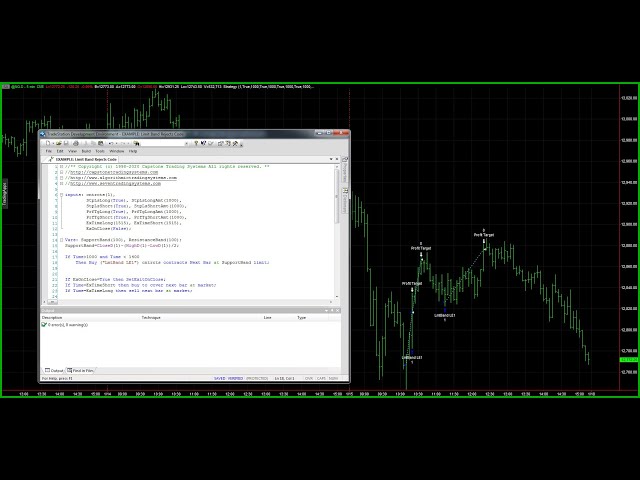
Task: Follow the seventradingsystems.com link
Action: pos(115,184)
